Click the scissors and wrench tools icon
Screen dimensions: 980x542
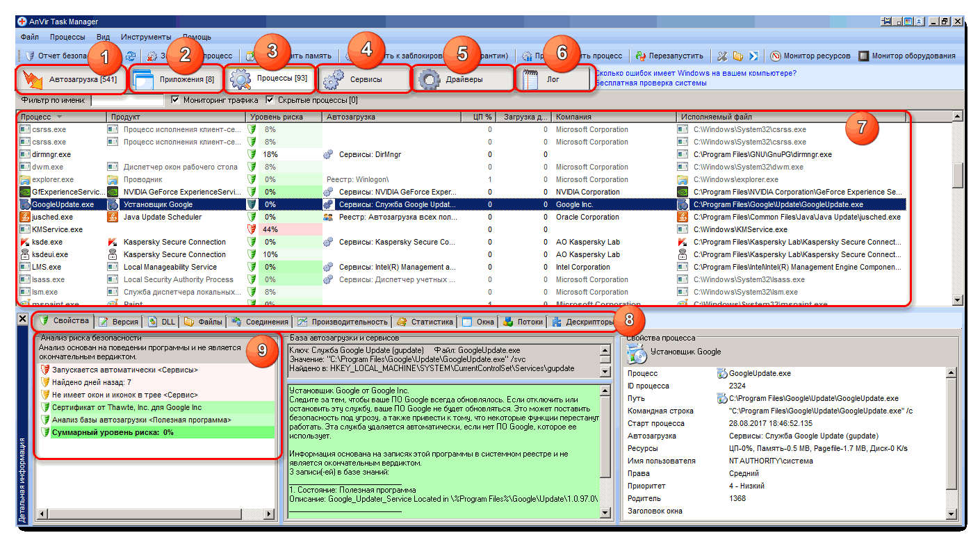723,56
